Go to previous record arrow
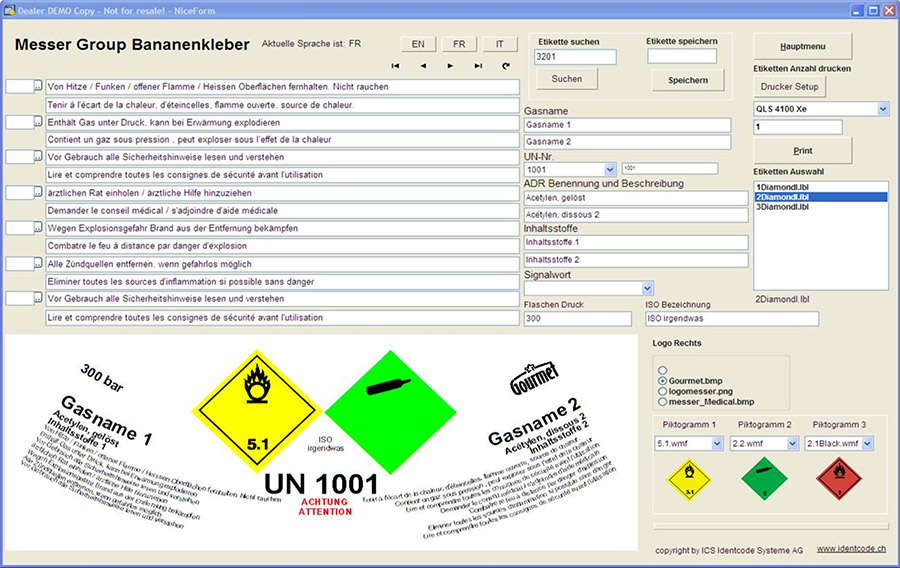The height and width of the screenshot is (568, 900). [423, 66]
